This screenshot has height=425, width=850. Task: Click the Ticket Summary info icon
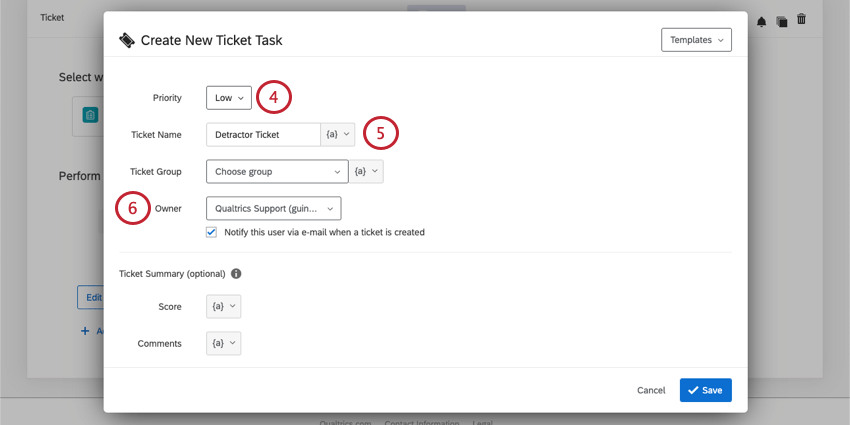pyautogui.click(x=236, y=273)
